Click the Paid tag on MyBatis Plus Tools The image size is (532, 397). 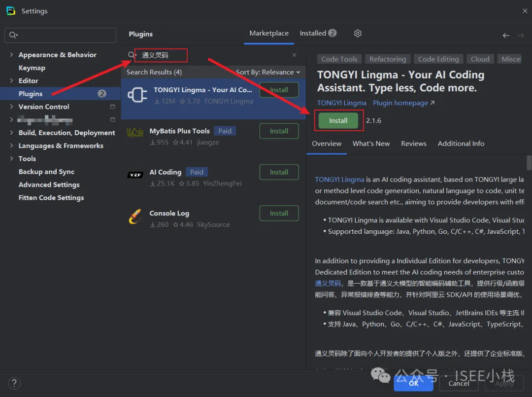pos(225,131)
